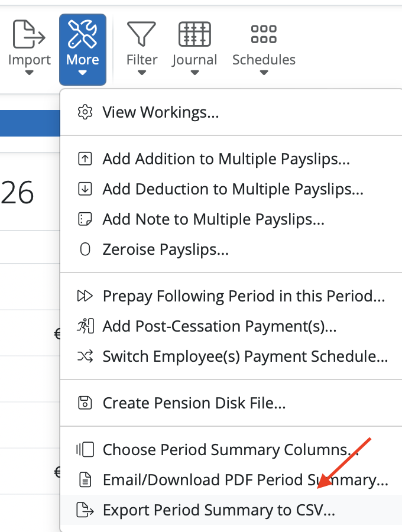
Task: Expand the Schedules dropdown arrow
Action: (264, 73)
